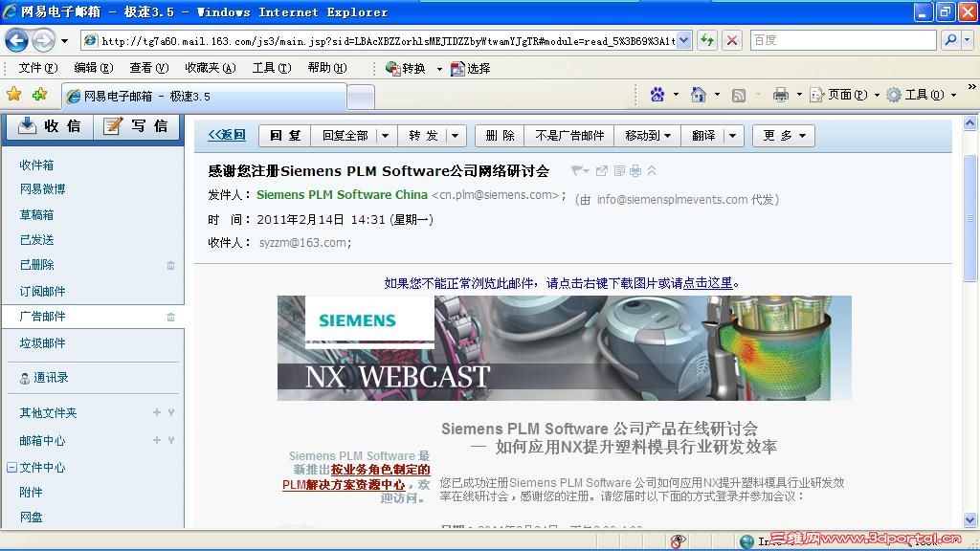
Task: Click Add to Favorites star-plus icon
Action: (40, 95)
